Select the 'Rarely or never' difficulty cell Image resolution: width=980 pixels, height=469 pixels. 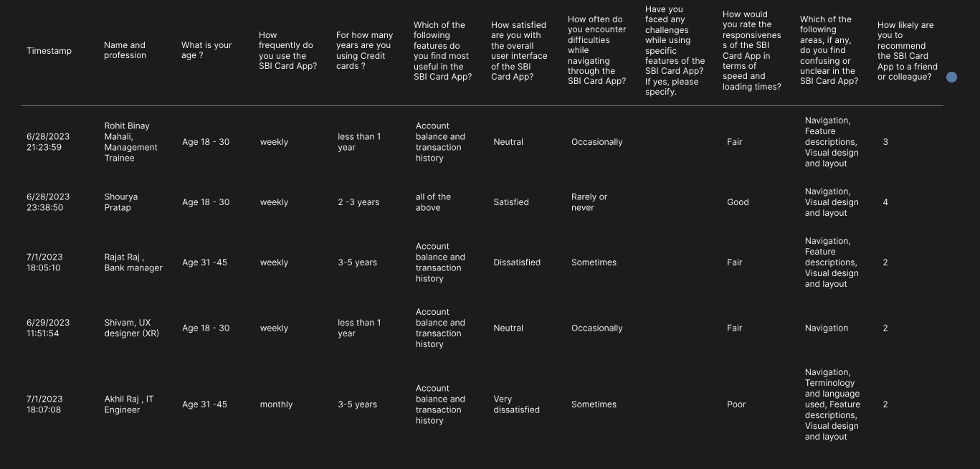coord(589,202)
